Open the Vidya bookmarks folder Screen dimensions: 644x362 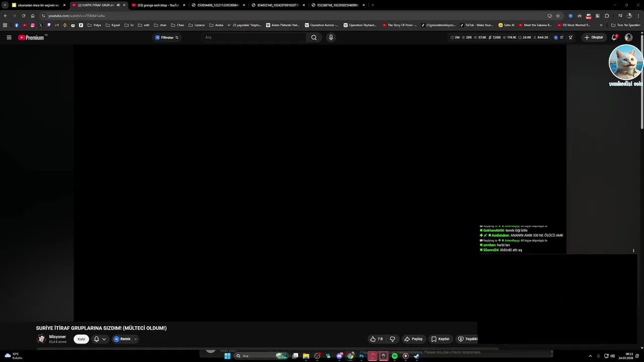94,25
